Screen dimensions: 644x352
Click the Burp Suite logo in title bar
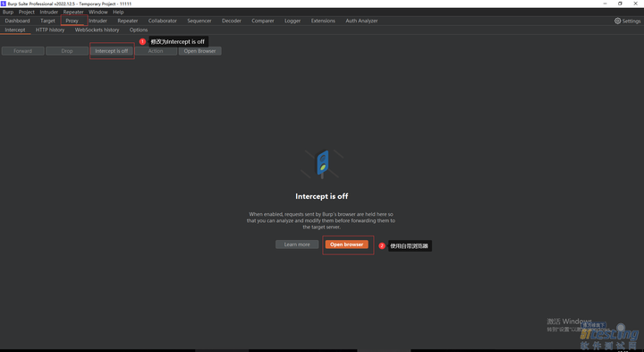tap(4, 4)
